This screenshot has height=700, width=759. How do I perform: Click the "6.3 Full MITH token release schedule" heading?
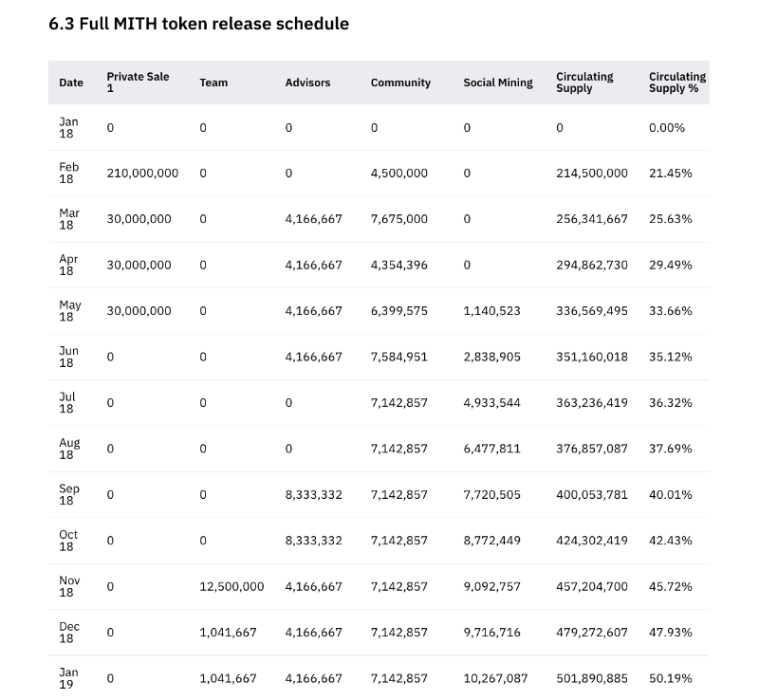[198, 24]
